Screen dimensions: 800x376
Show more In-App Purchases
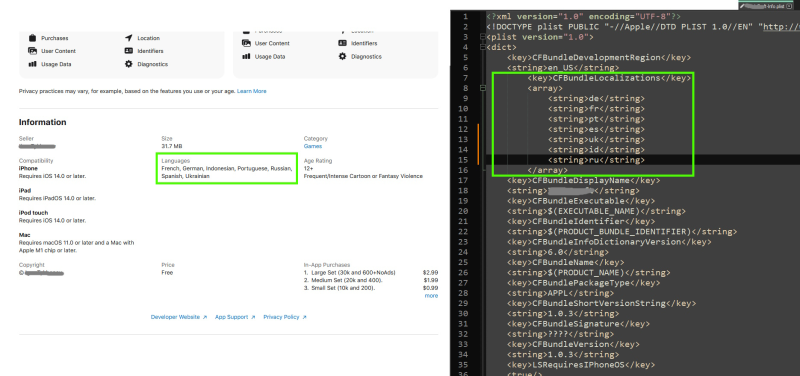point(431,296)
